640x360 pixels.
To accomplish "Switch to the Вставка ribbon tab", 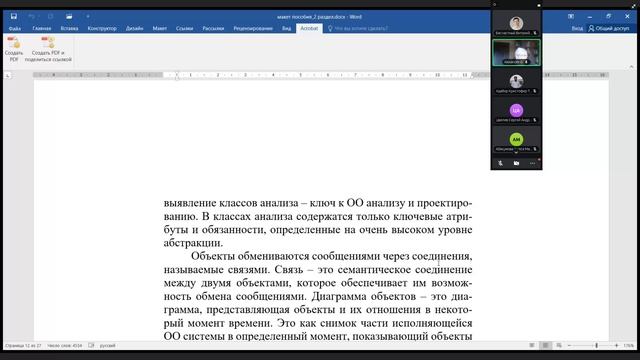I will coord(69,29).
